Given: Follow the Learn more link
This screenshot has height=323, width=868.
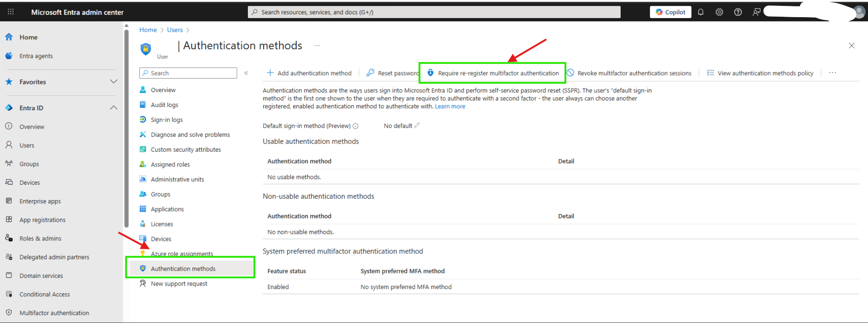Looking at the screenshot, I should [450, 107].
